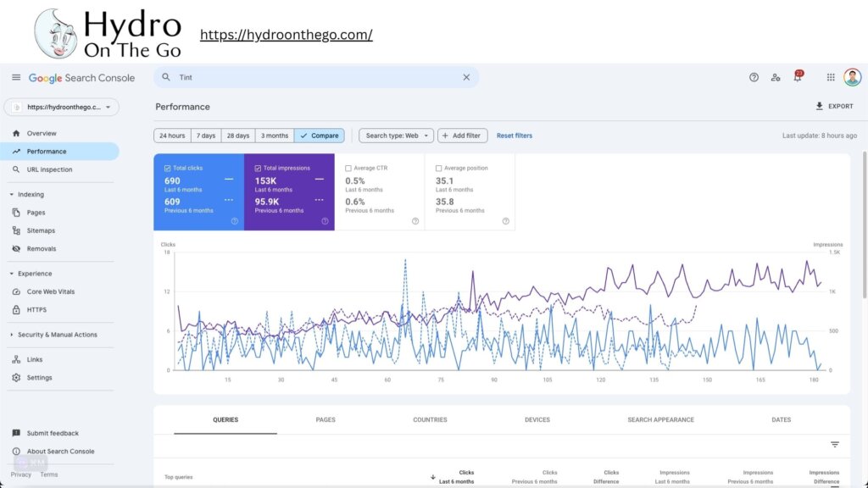Switch to Search Appearance tab
Viewport: 868px width, 488px height.
pyautogui.click(x=660, y=420)
